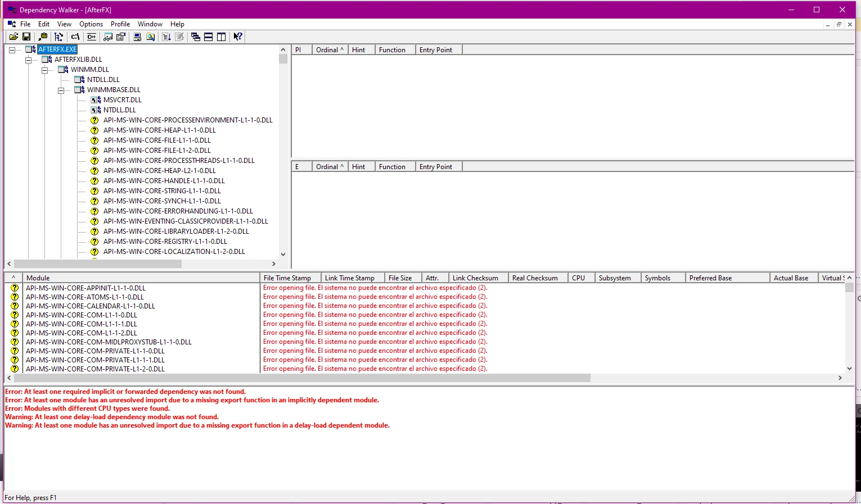
Task: Open the Help menu
Action: click(177, 24)
